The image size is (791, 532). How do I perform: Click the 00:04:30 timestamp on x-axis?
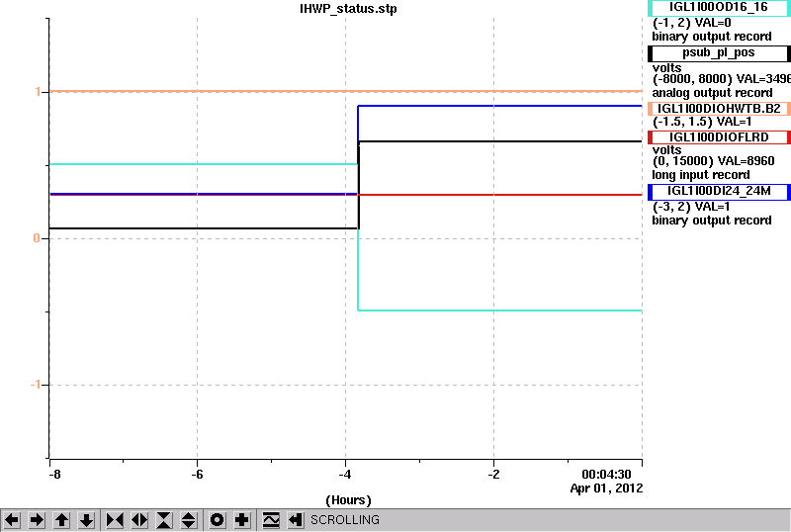point(606,475)
